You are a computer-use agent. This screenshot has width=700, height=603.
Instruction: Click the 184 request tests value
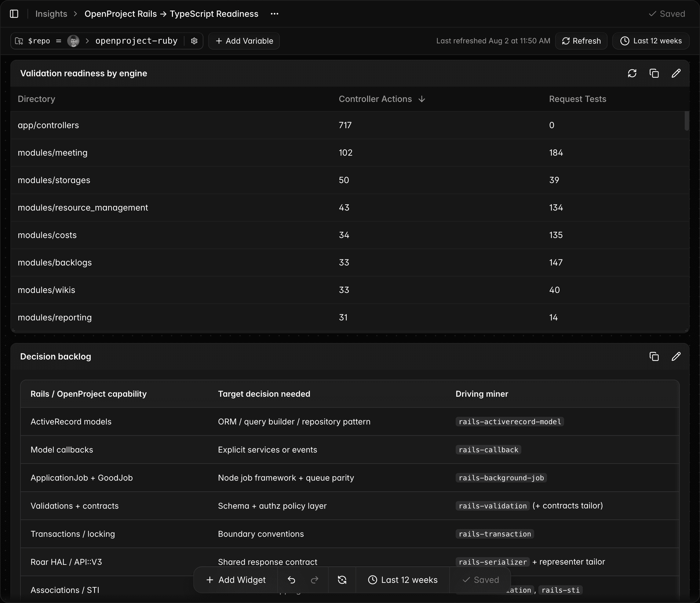556,153
